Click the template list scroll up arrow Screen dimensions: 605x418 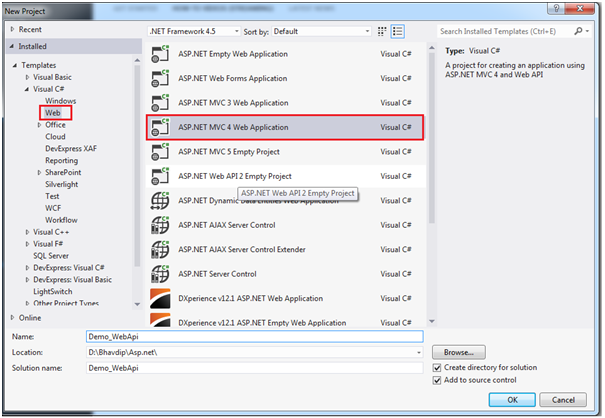tap(432, 48)
